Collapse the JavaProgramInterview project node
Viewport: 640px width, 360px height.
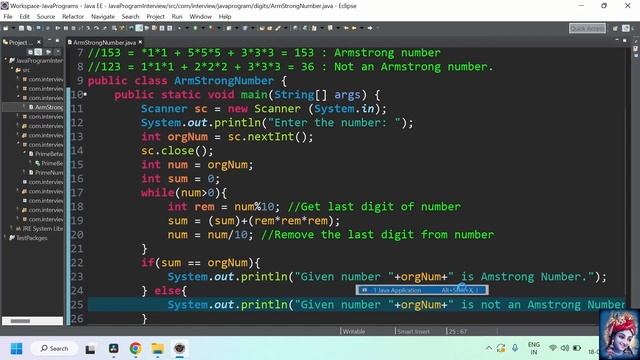[6, 60]
